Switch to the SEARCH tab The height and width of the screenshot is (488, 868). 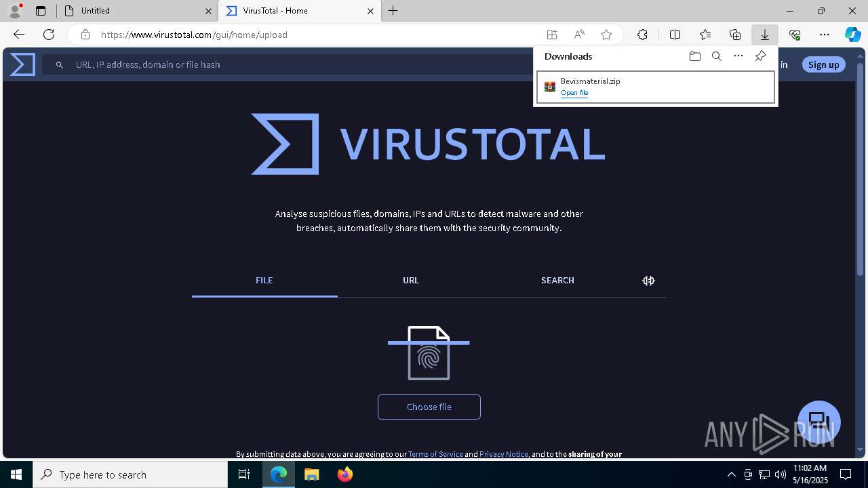tap(557, 281)
